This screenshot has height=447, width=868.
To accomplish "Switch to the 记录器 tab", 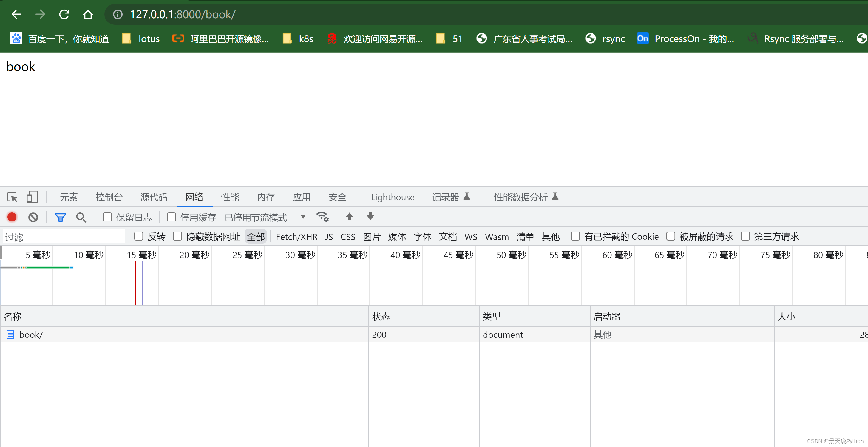I will pyautogui.click(x=451, y=197).
